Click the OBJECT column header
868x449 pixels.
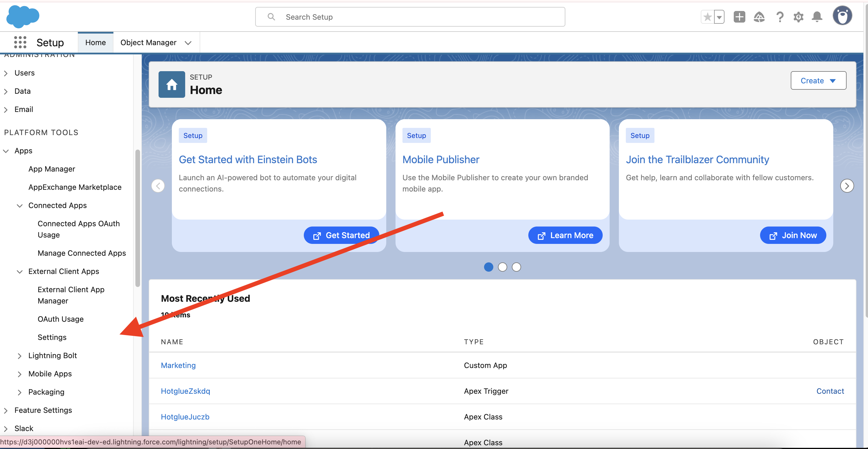(x=828, y=342)
